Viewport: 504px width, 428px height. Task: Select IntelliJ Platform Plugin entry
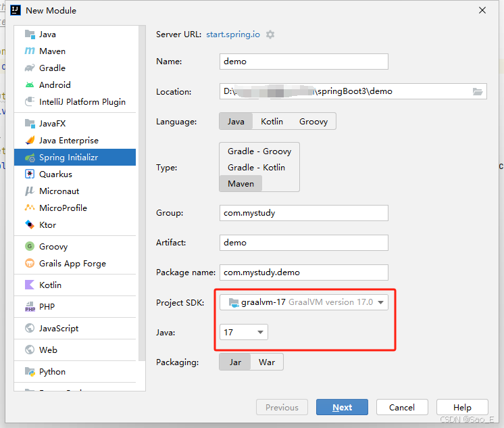coord(75,101)
